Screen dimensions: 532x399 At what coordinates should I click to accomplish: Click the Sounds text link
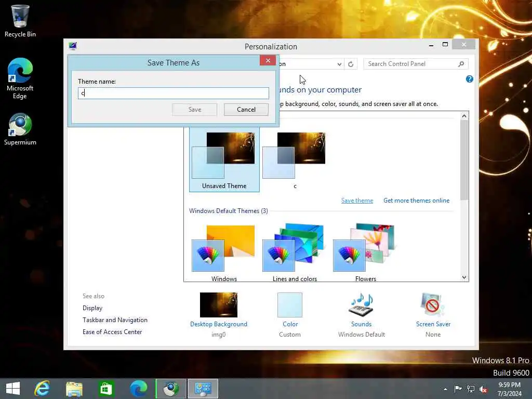[362, 324]
